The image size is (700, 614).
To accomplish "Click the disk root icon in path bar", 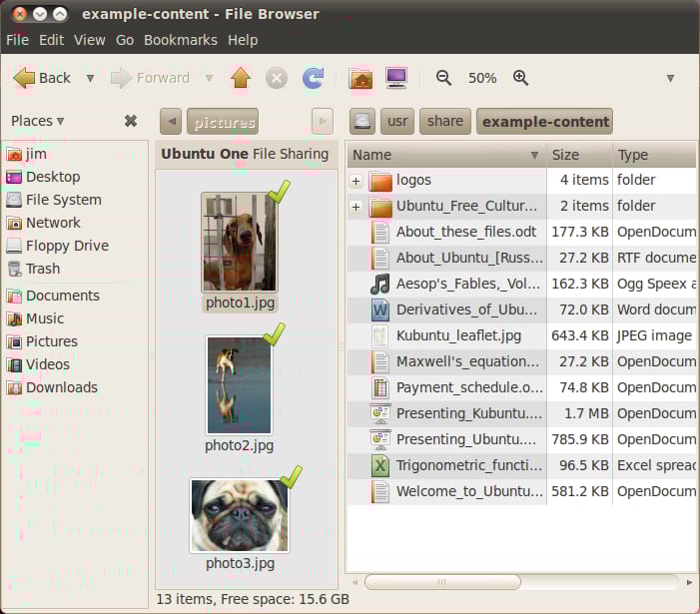I will click(362, 122).
